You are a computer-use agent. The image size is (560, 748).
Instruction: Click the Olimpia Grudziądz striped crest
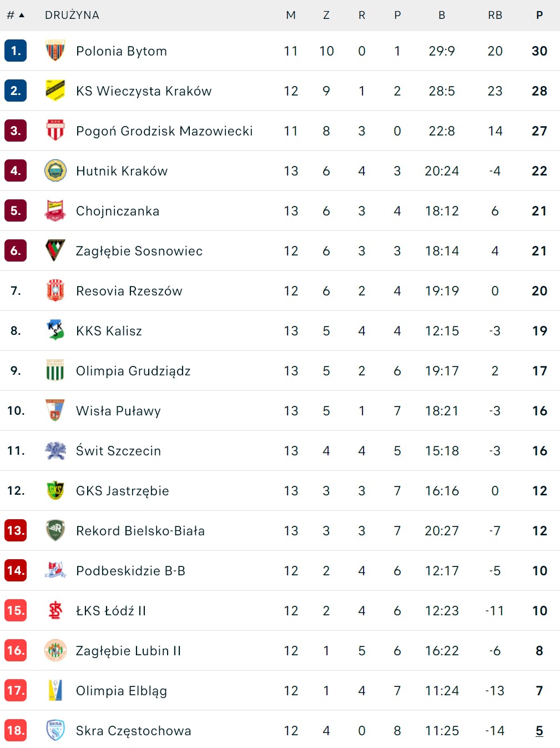tap(55, 371)
